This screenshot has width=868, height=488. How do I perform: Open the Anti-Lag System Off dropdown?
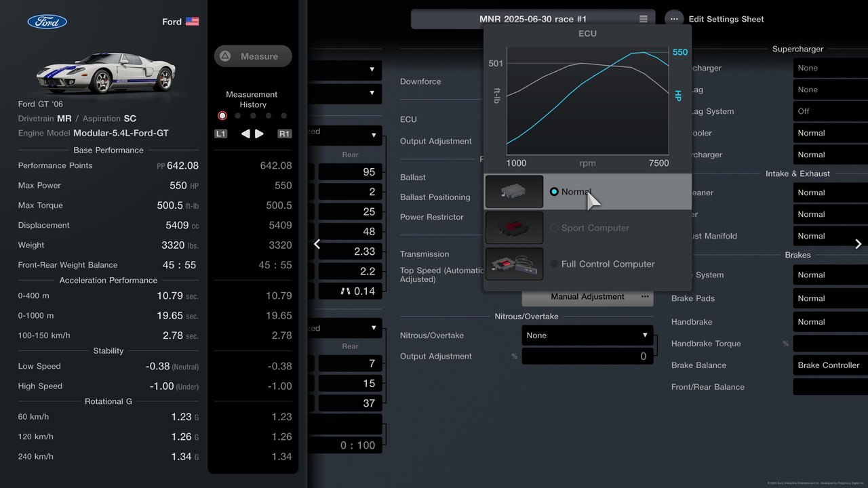pos(831,111)
